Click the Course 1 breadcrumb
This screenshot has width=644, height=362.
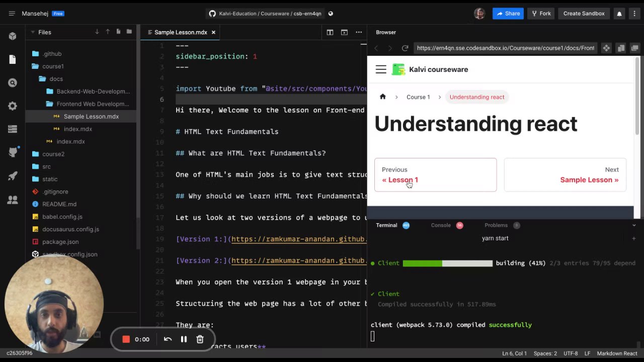click(x=418, y=97)
